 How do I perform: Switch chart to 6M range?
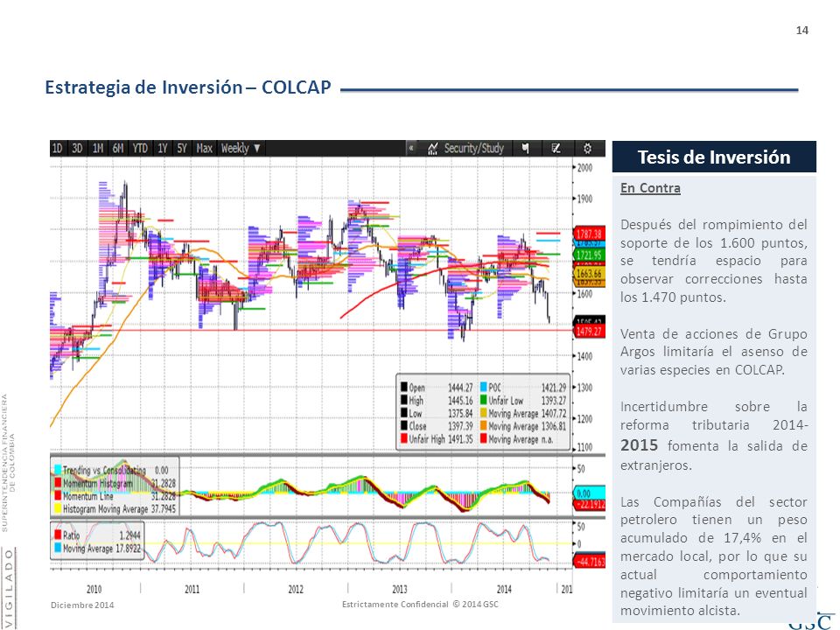click(118, 149)
